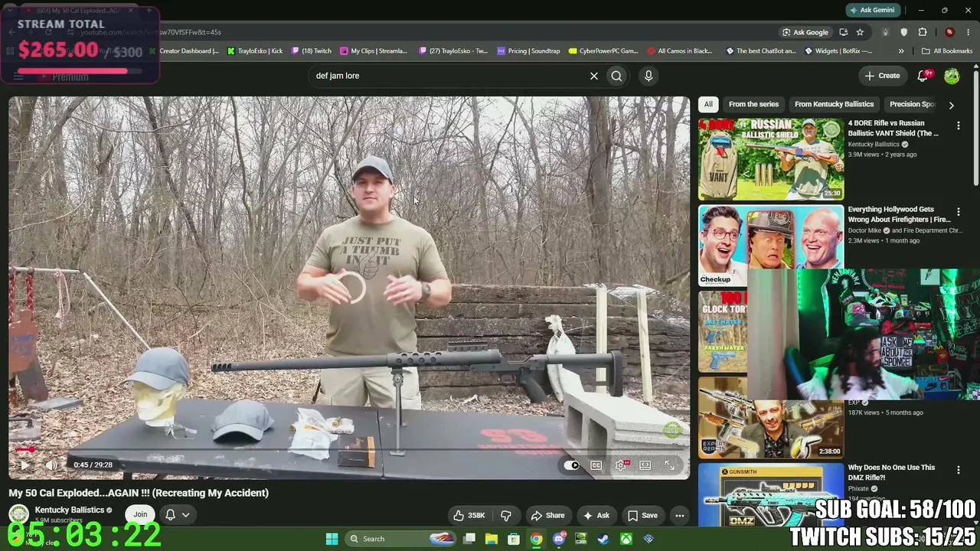This screenshot has width=980, height=551.
Task: Open the Creator Dashboard bookmark
Action: 184,51
